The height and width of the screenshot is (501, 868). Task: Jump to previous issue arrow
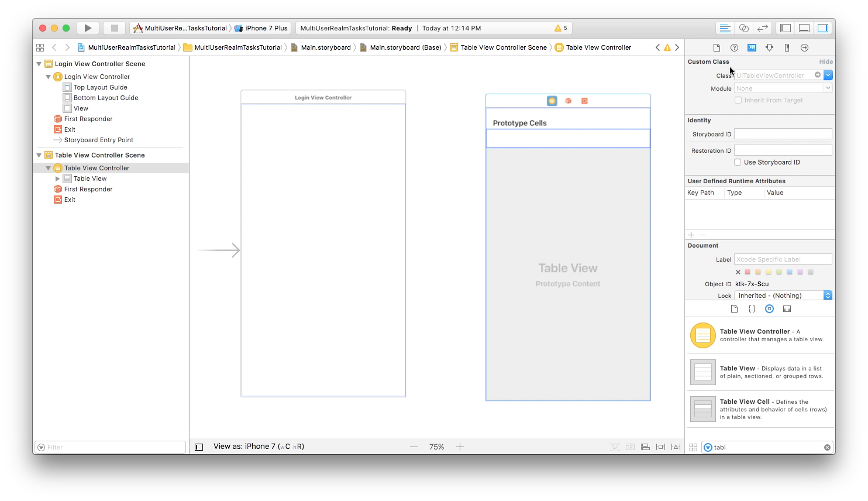(x=657, y=47)
